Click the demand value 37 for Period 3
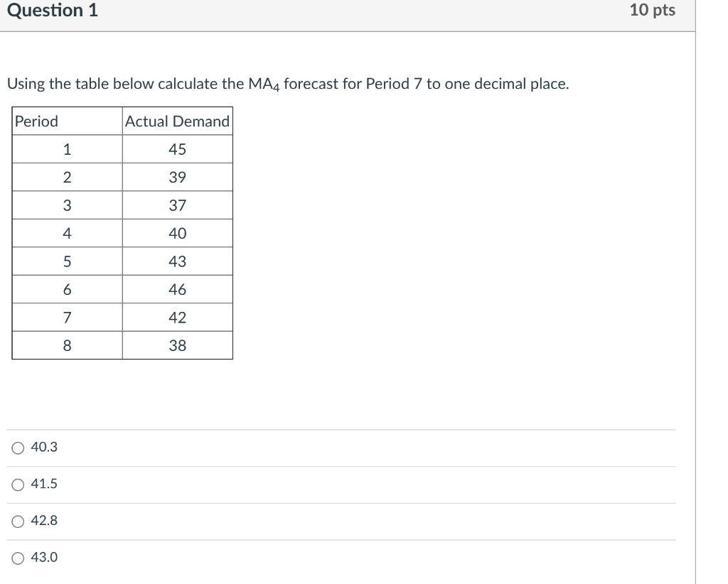Image resolution: width=728 pixels, height=584 pixels. click(177, 205)
